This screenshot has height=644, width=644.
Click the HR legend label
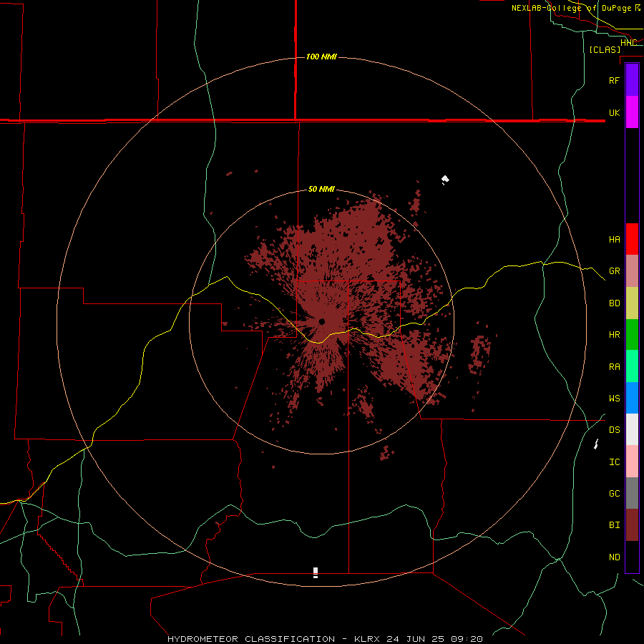click(614, 335)
